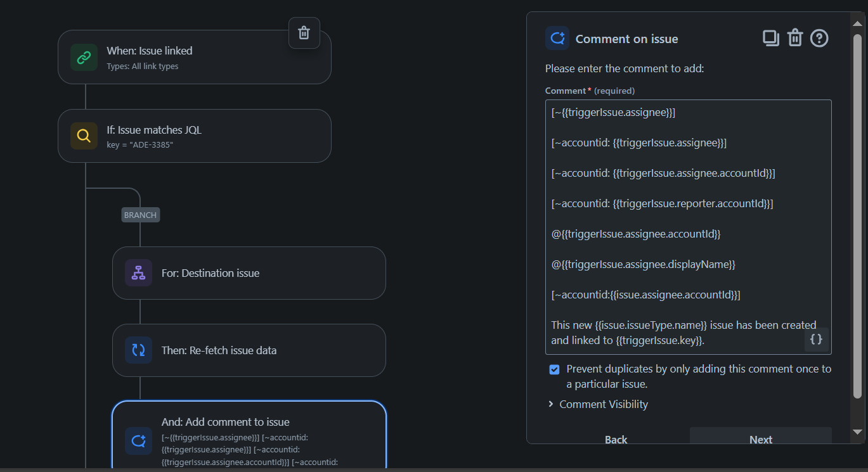Viewport: 868px width, 472px height.
Task: Delete the Comment on issue component
Action: tap(795, 38)
